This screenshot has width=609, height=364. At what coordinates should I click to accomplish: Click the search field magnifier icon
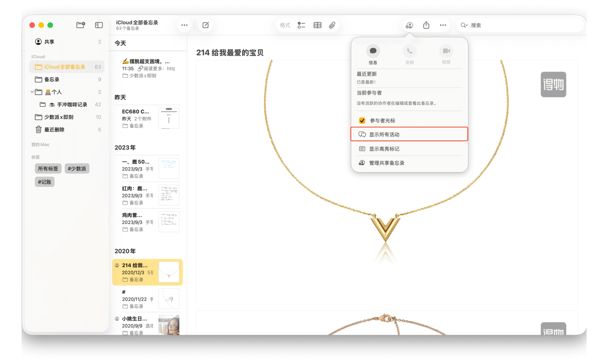click(464, 25)
